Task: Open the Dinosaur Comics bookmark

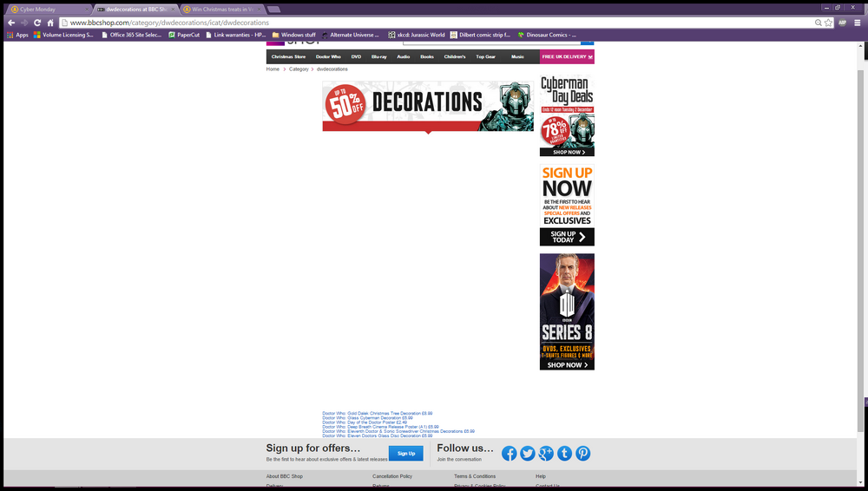Action: pyautogui.click(x=547, y=35)
